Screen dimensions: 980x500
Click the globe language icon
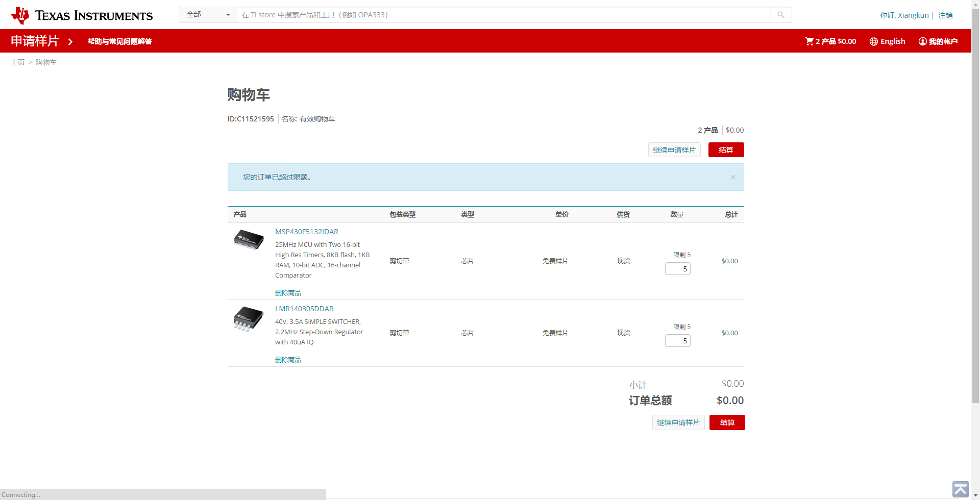pos(874,41)
